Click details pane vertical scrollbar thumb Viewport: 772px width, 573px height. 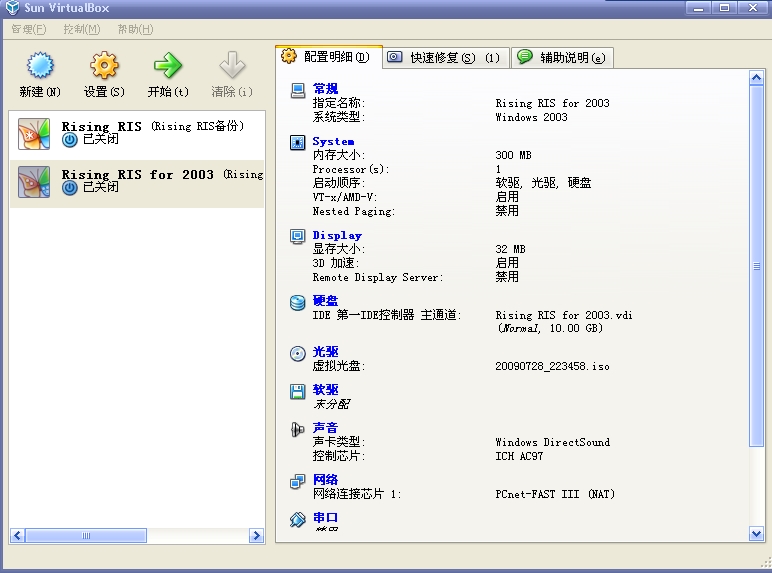(x=756, y=266)
